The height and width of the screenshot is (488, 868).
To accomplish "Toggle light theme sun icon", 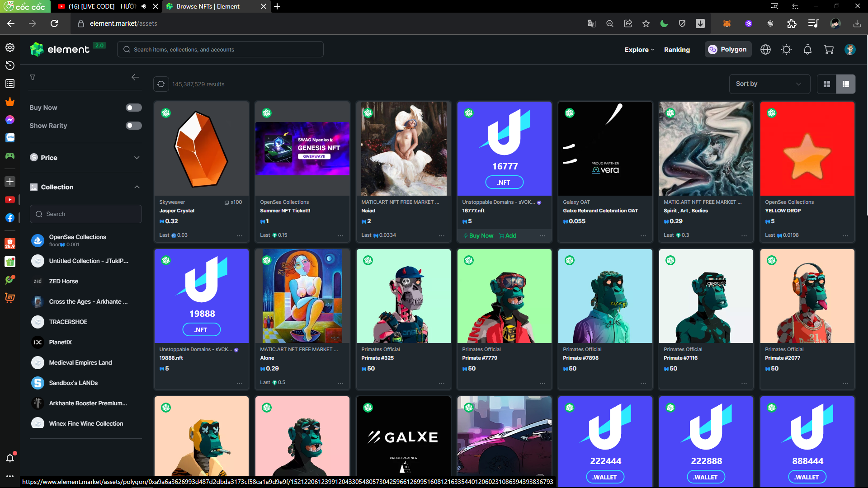I will tap(787, 50).
